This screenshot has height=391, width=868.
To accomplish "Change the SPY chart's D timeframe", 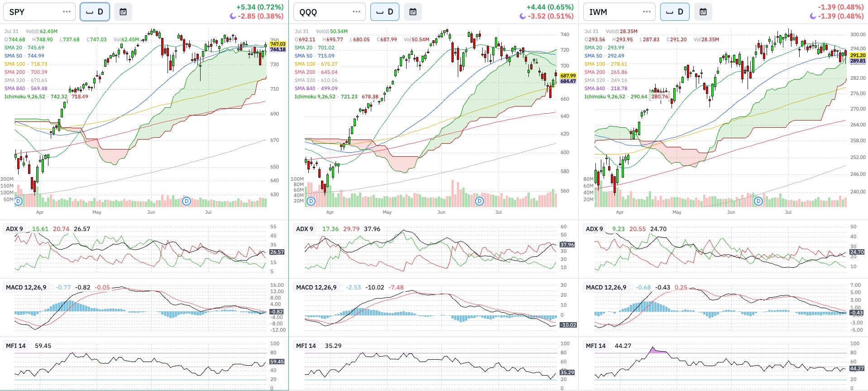I will click(x=95, y=12).
